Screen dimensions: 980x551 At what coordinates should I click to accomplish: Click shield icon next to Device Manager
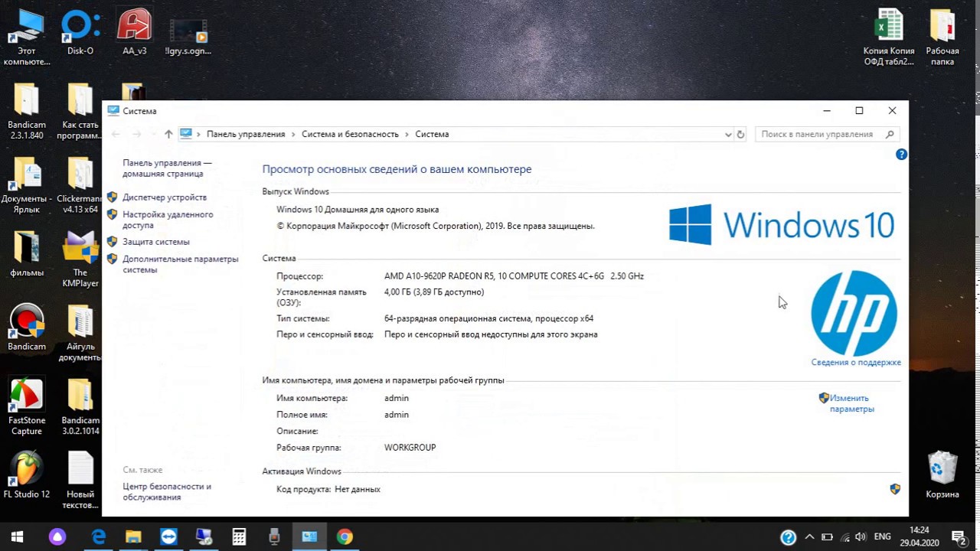tap(112, 197)
